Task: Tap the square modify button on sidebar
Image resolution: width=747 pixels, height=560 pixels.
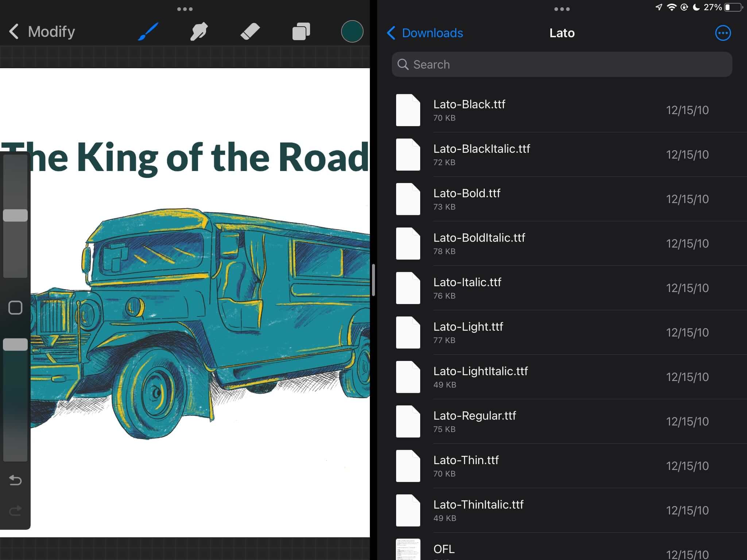Action: (x=15, y=308)
